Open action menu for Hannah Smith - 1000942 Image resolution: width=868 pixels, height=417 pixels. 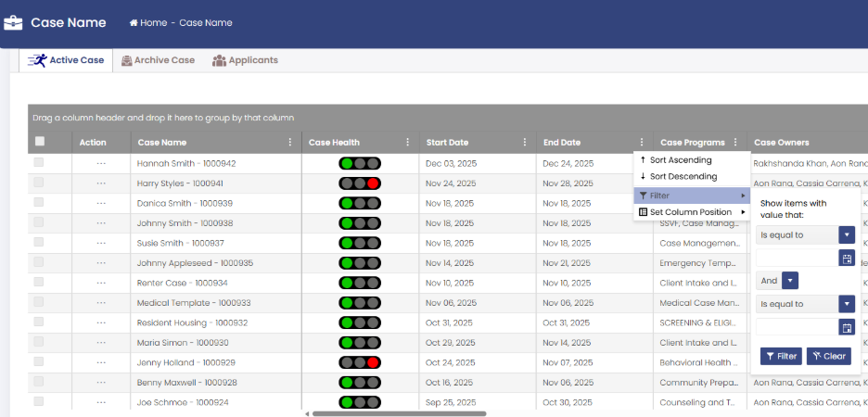101,163
